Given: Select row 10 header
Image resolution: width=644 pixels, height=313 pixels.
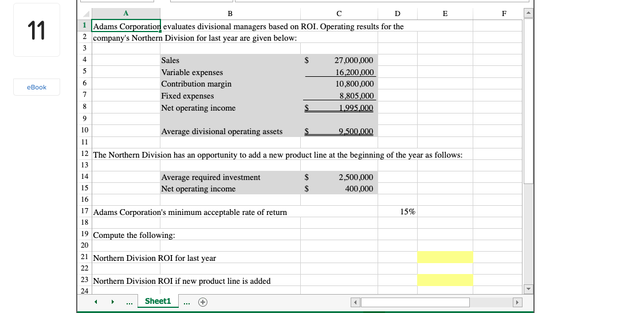Looking at the screenshot, I should (84, 130).
